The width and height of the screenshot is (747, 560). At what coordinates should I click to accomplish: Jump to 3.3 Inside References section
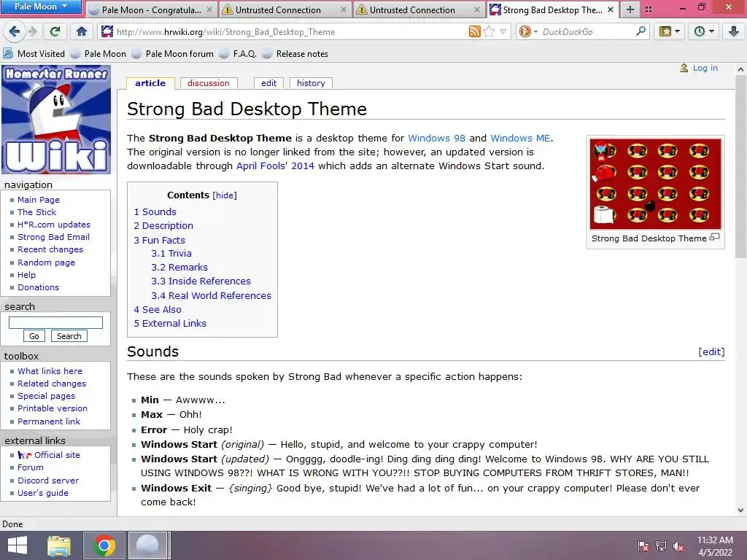coord(201,281)
